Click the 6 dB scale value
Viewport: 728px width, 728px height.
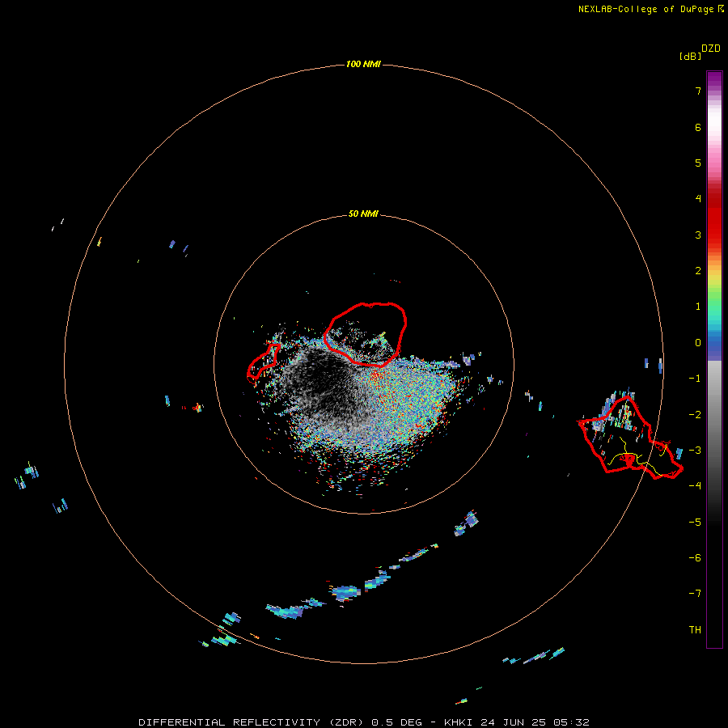pos(698,127)
